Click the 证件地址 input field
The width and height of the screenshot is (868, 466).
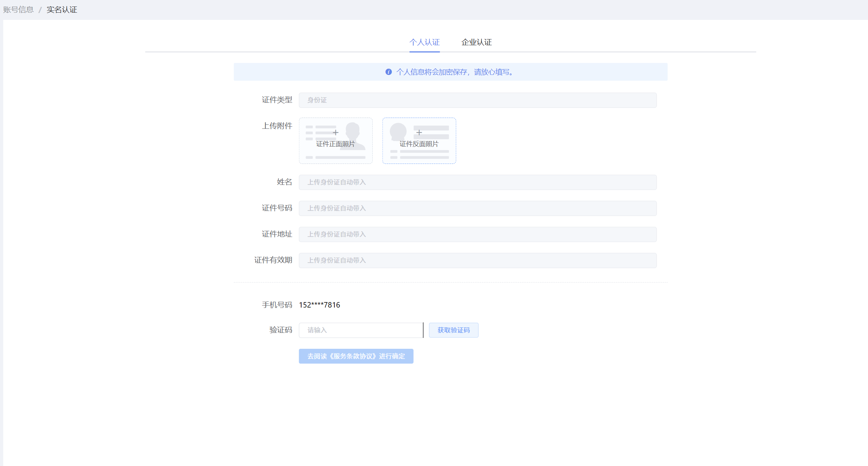coord(477,234)
